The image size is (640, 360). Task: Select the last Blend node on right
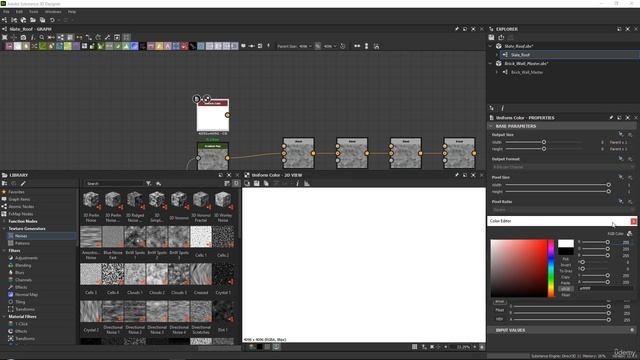(x=459, y=153)
